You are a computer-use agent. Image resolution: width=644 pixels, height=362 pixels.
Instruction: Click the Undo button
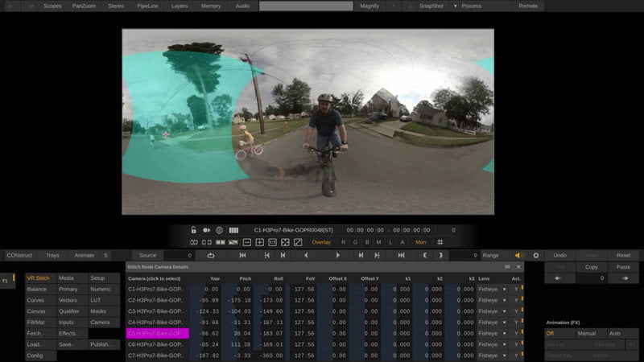click(559, 255)
